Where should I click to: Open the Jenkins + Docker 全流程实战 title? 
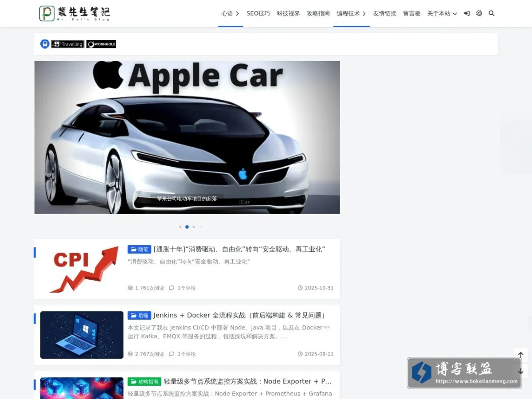tap(241, 316)
